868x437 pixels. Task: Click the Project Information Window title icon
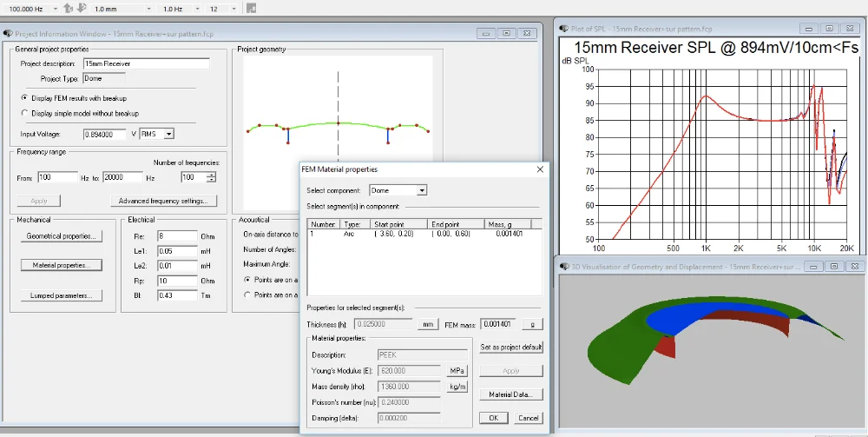[8, 34]
